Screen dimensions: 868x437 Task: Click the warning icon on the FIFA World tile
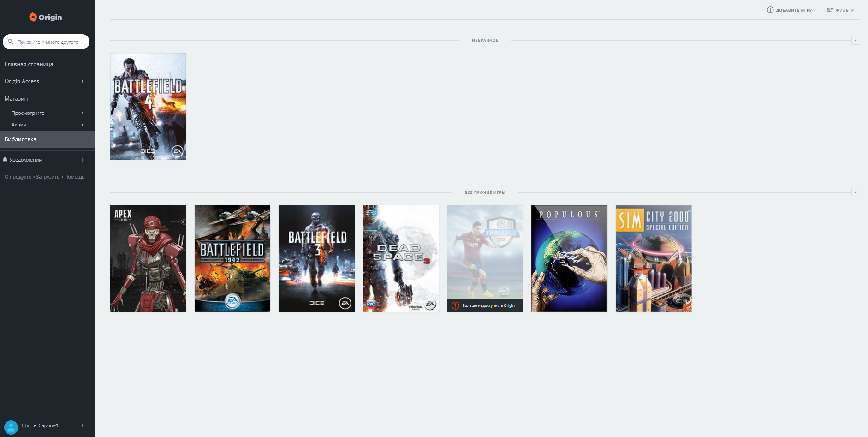(x=455, y=305)
